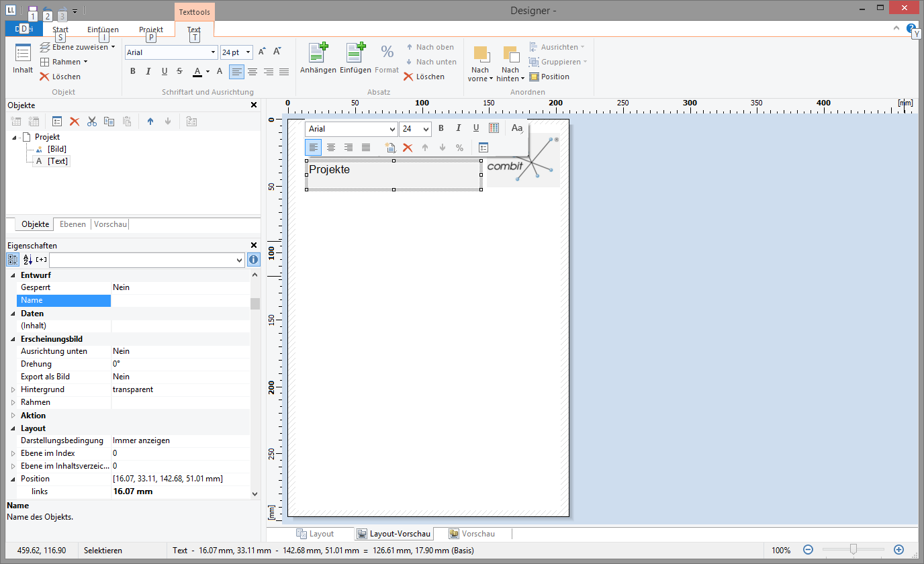The image size is (924, 564).
Task: Click the Position button in Anordnen group
Action: (549, 77)
